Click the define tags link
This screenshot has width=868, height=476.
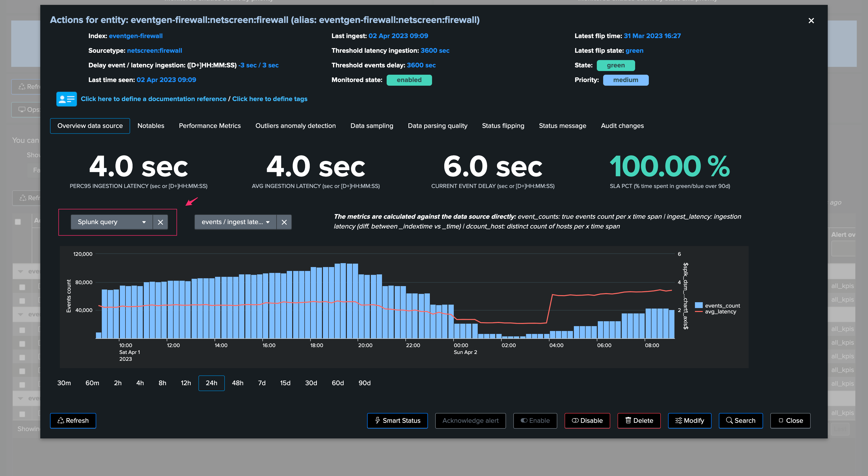(269, 99)
